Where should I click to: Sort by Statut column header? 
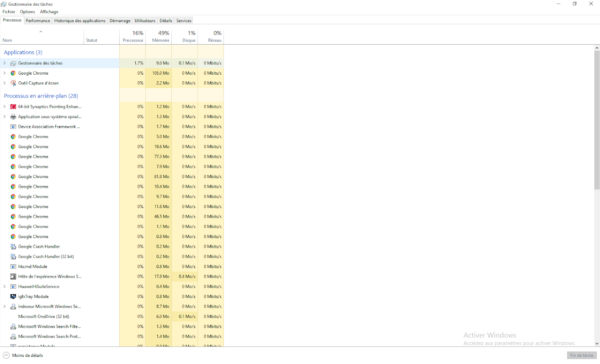tap(102, 37)
